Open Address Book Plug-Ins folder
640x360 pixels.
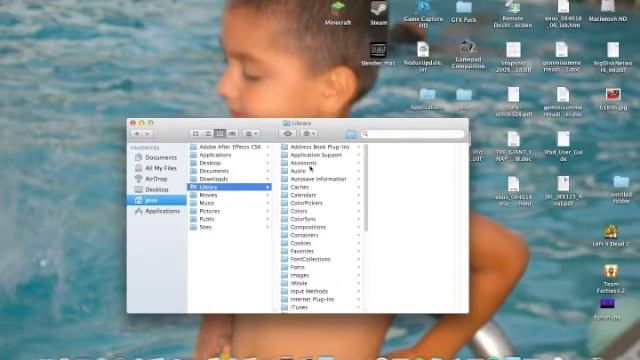pos(321,147)
